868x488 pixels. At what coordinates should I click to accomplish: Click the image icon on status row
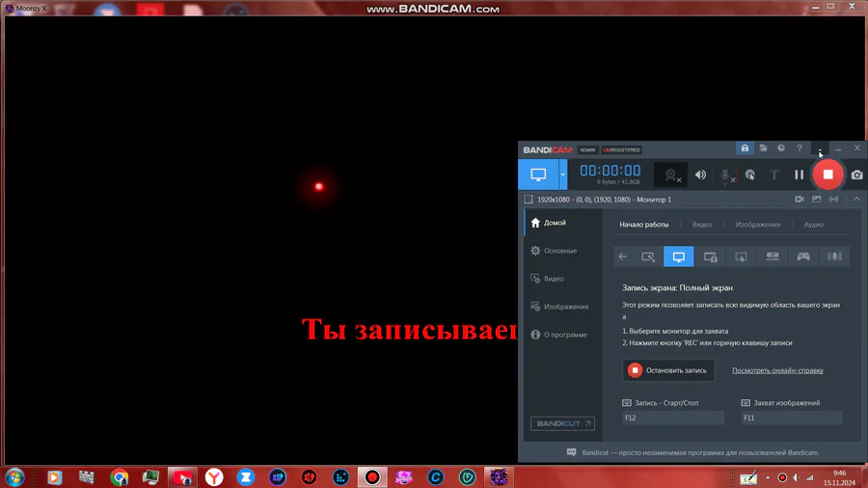point(817,200)
